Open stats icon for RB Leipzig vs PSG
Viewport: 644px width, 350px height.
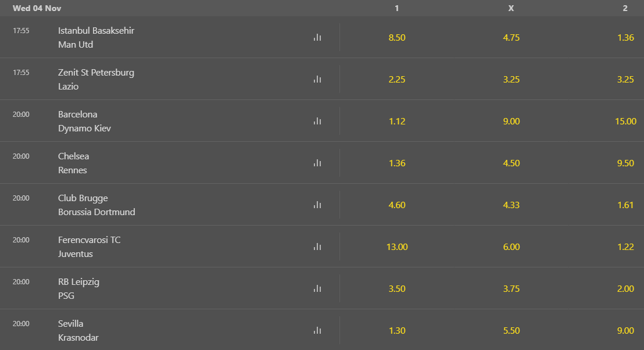pos(317,288)
